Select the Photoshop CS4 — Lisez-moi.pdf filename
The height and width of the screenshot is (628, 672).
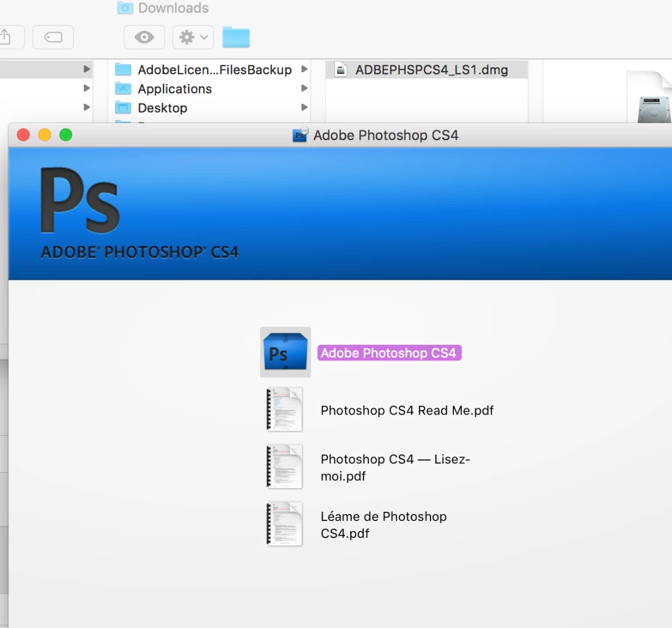395,468
